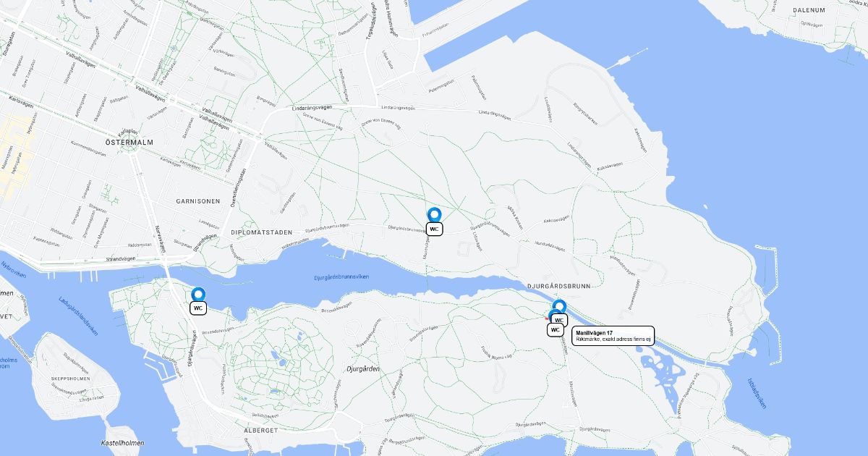
Task: Click the DALENUM label
Action: point(809,10)
